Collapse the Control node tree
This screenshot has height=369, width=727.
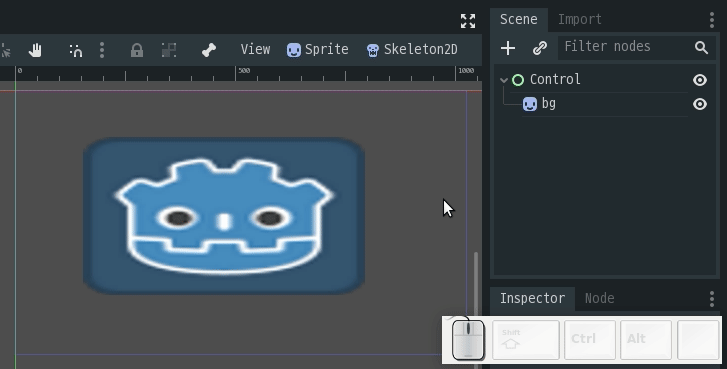click(504, 80)
